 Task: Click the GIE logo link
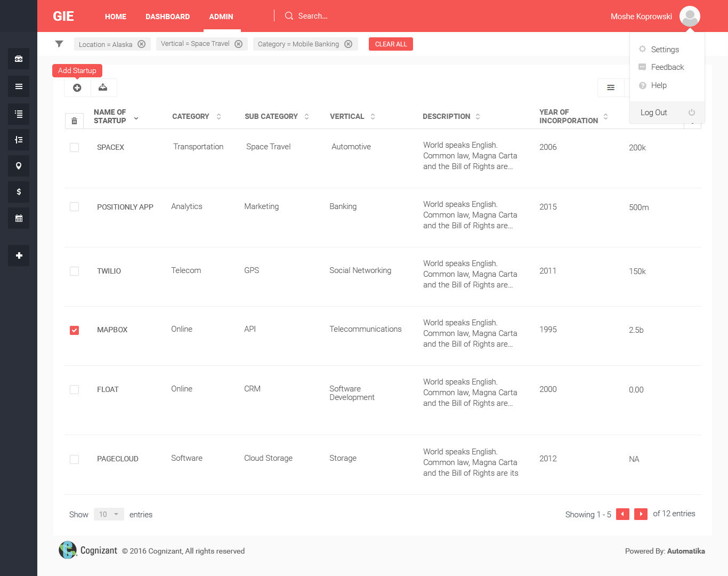click(63, 16)
